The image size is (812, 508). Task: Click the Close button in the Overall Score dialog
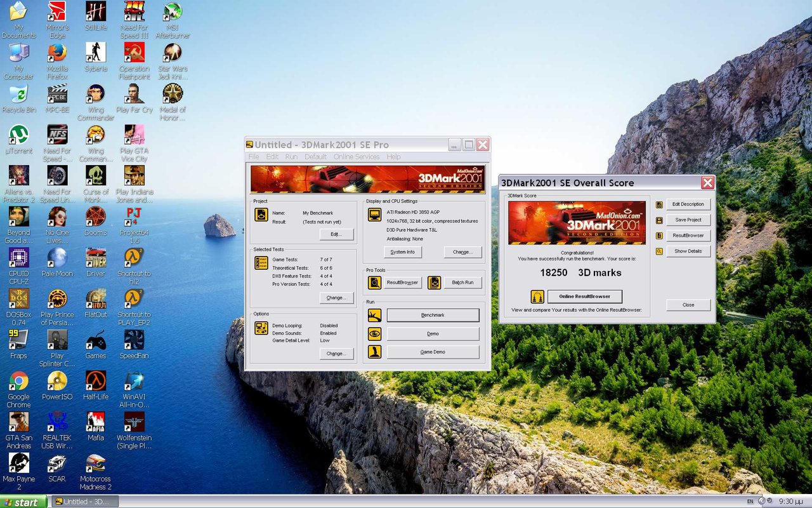[x=688, y=305]
